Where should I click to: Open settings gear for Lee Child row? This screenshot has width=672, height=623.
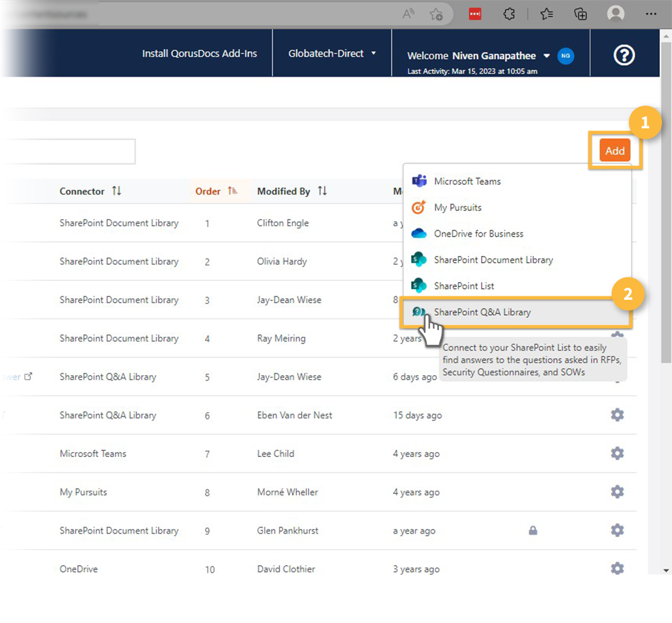coord(617,454)
